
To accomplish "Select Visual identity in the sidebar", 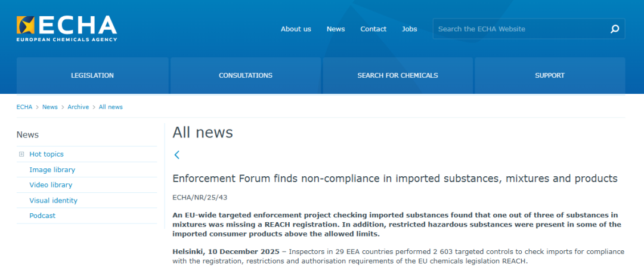I will pyautogui.click(x=53, y=201).
